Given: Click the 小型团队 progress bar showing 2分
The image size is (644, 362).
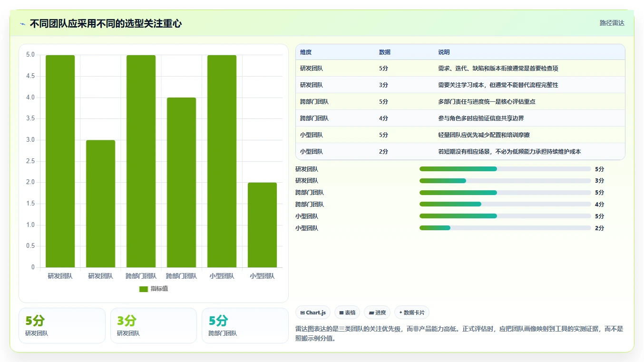Looking at the screenshot, I should (505, 228).
